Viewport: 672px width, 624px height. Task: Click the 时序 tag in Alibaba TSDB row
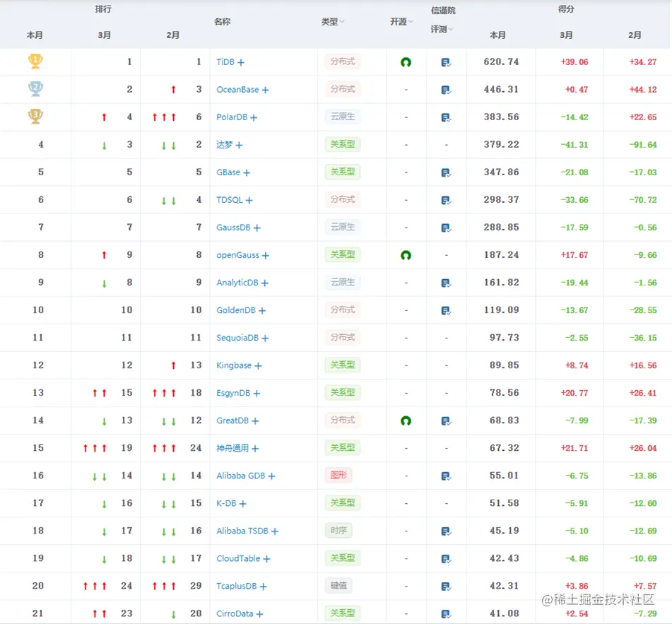[338, 531]
